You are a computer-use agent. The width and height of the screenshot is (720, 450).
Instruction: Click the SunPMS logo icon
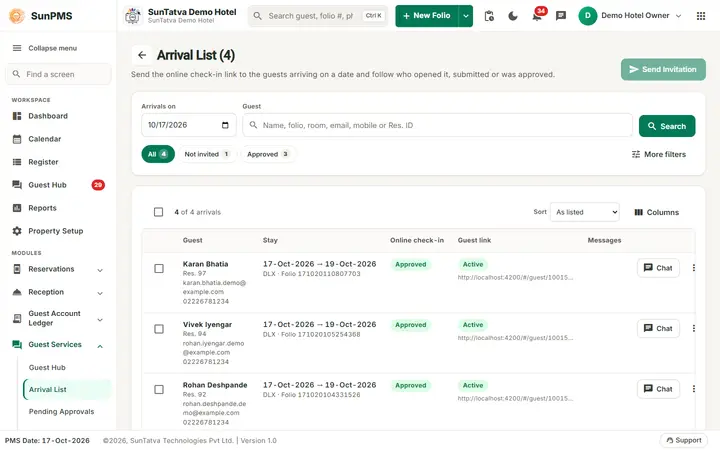point(17,16)
